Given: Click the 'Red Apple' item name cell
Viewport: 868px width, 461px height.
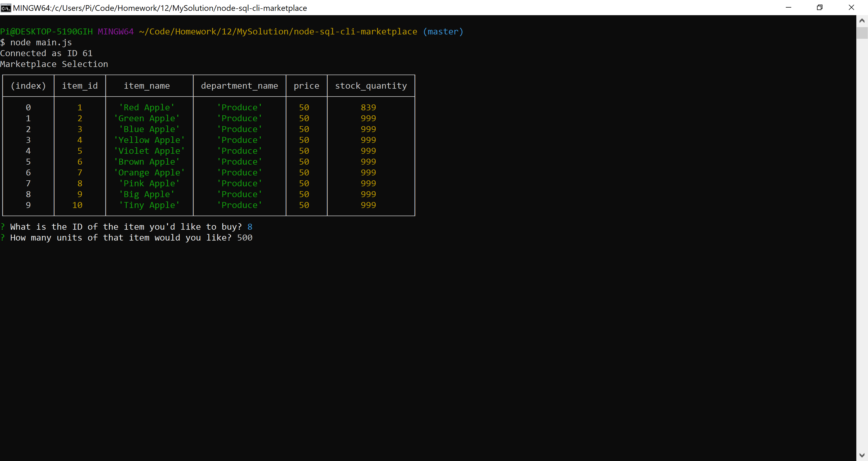Looking at the screenshot, I should point(147,107).
